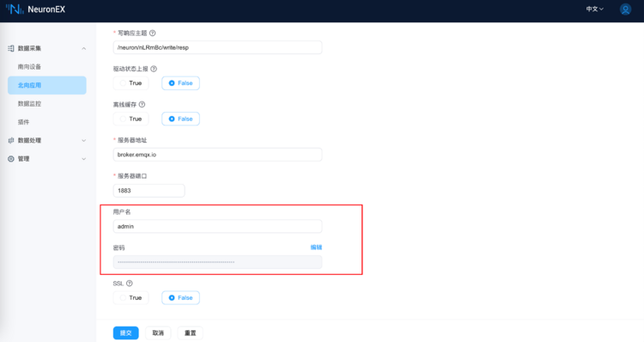The height and width of the screenshot is (342, 644).
Task: Click the 用户名 input field with admin
Action: coord(217,227)
